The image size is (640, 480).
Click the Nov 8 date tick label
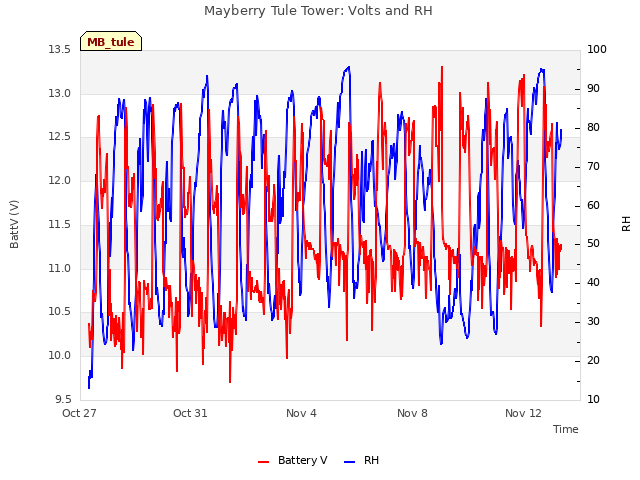(x=412, y=413)
